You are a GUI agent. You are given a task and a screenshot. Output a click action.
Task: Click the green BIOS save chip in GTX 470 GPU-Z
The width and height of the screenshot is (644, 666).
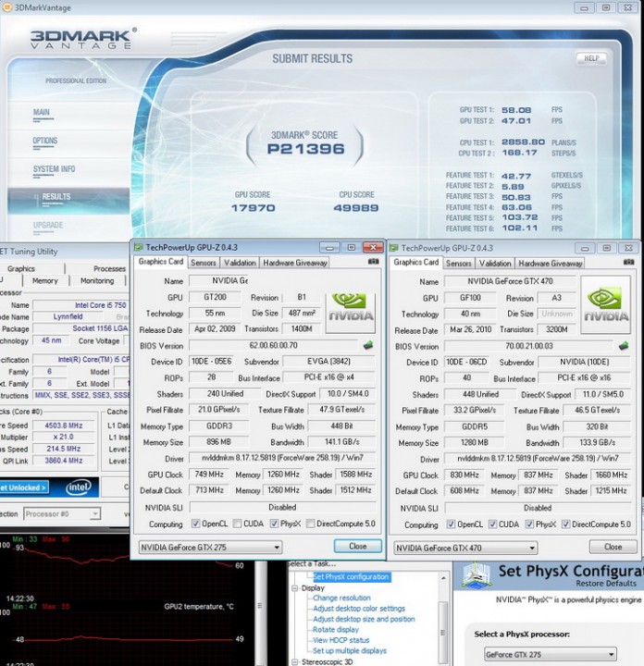tap(624, 346)
